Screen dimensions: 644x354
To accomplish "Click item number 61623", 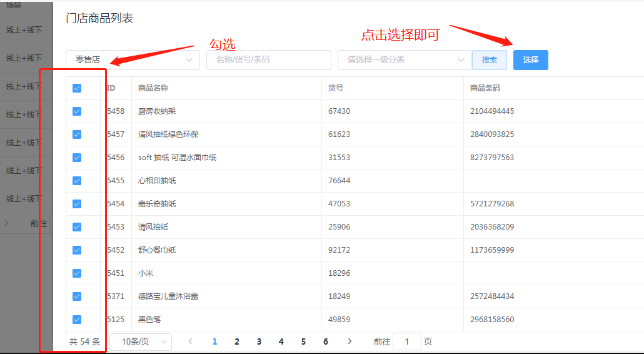I will point(340,134).
